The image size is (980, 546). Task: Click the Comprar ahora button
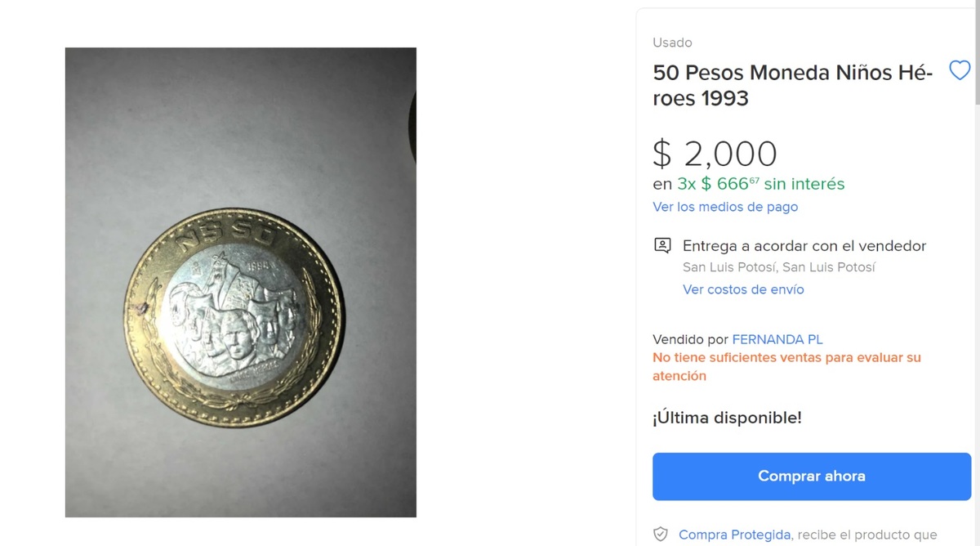(812, 476)
